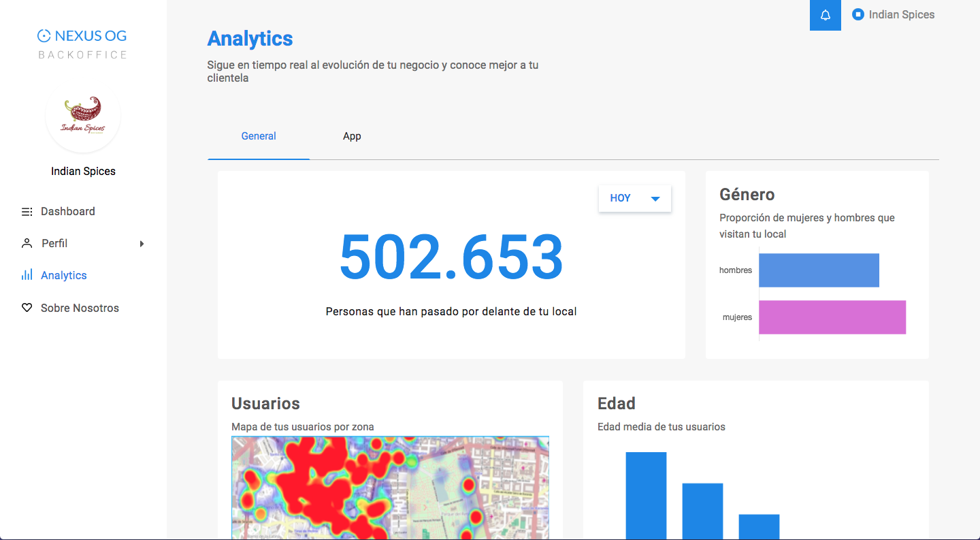The width and height of the screenshot is (980, 540).
Task: Expand the Perfil submenu arrow
Action: coord(142,244)
